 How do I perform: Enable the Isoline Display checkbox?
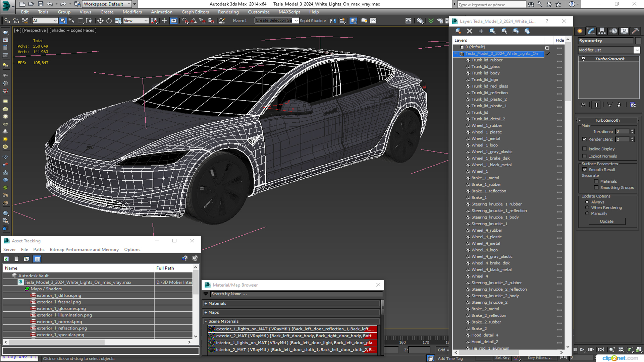click(x=584, y=149)
